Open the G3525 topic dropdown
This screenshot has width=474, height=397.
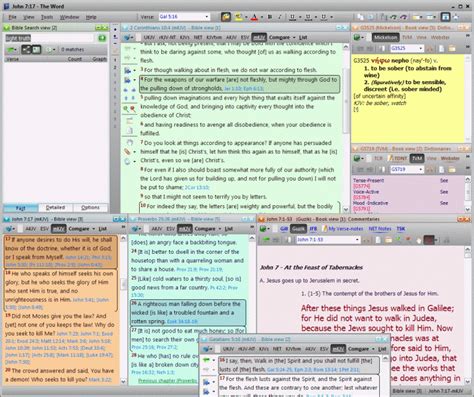[x=421, y=49]
